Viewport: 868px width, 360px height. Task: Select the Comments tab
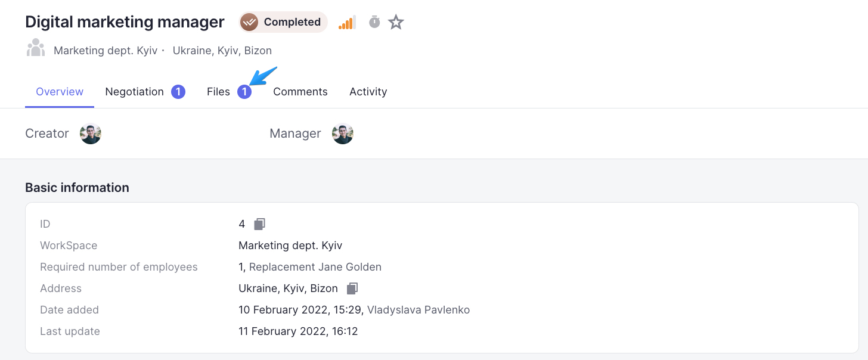click(300, 91)
